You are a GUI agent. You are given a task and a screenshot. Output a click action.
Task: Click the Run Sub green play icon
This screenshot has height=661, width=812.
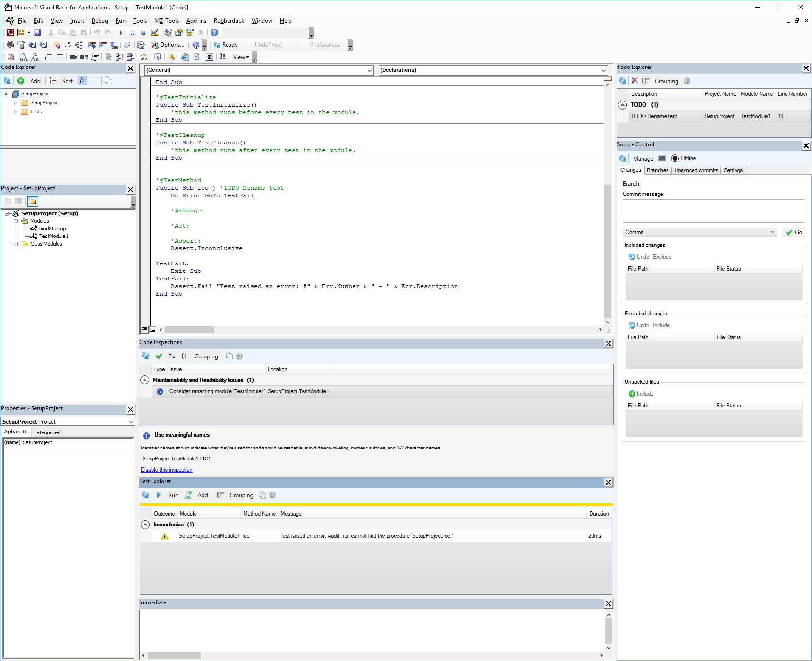point(121,33)
